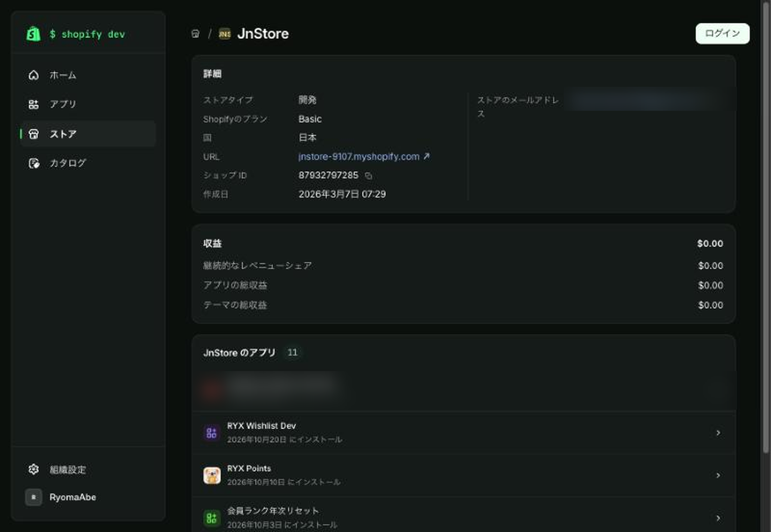
Task: Expand RYX Points row chevron
Action: click(x=718, y=476)
